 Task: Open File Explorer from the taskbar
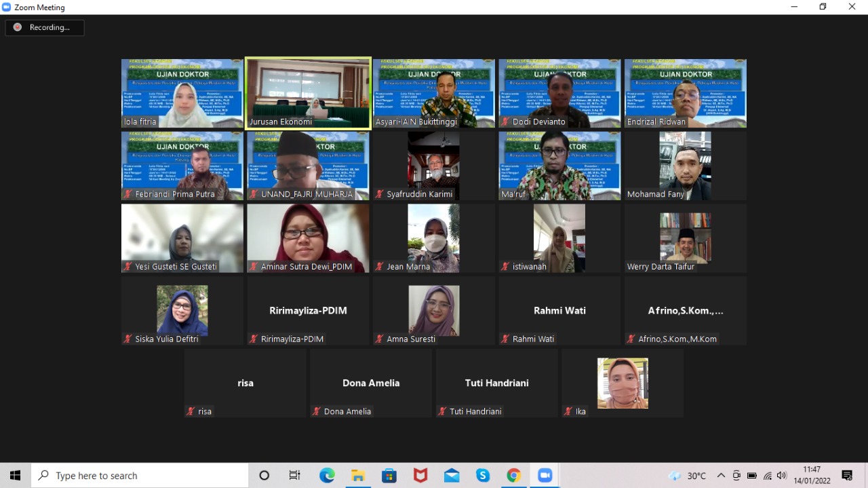point(358,476)
